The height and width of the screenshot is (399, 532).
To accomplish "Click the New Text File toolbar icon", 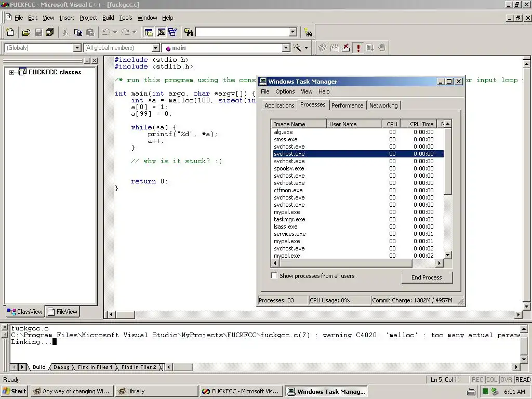I will 10,32.
